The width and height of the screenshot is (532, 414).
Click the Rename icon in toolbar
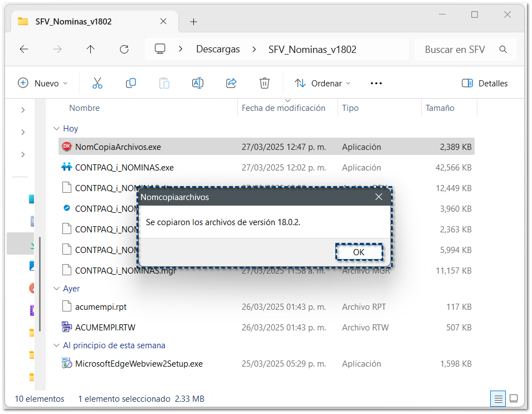coord(197,83)
